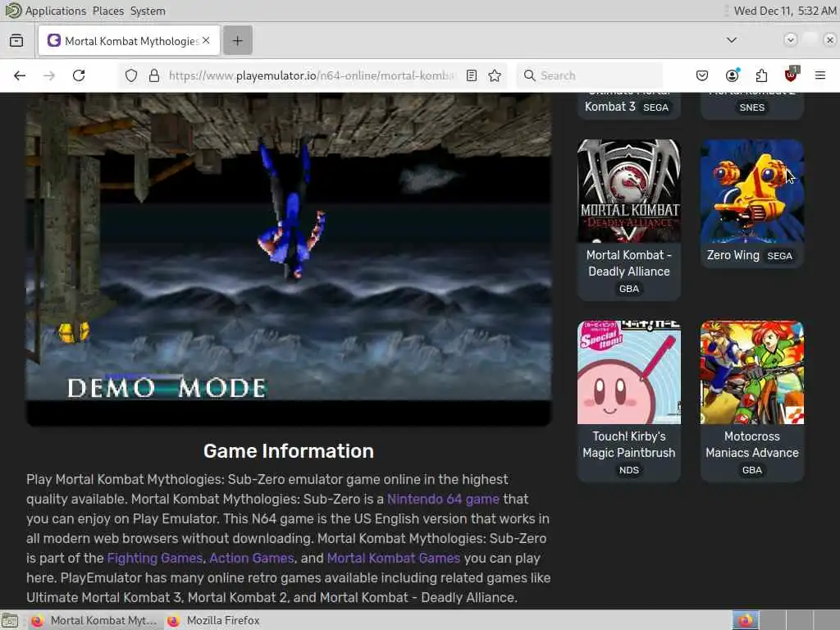Open Mortal Kombat Deadly Alliance cover thumbnail

pyautogui.click(x=629, y=191)
